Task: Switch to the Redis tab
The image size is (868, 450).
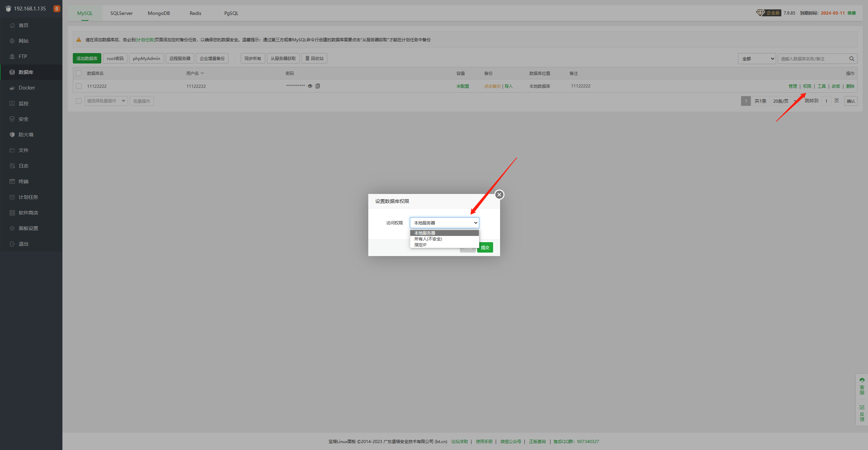Action: click(195, 13)
